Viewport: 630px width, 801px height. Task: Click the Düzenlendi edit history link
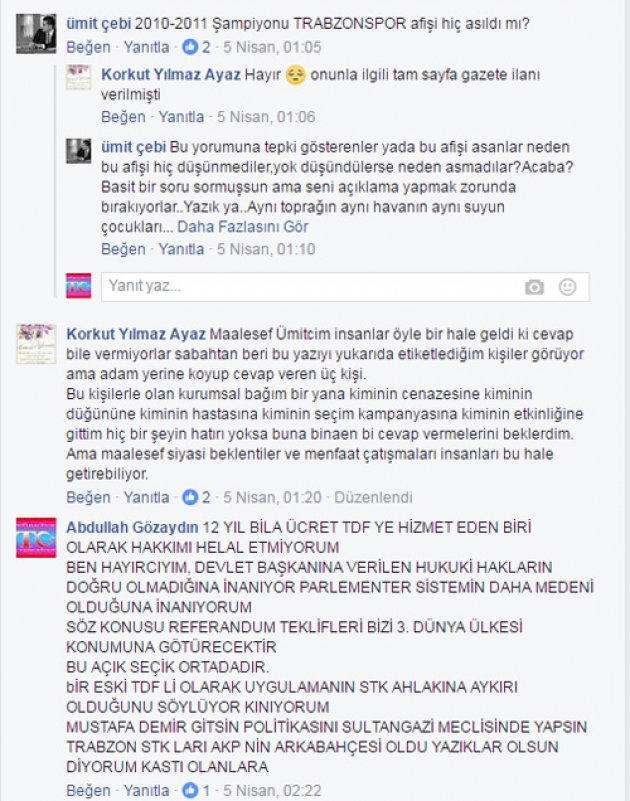(x=373, y=497)
